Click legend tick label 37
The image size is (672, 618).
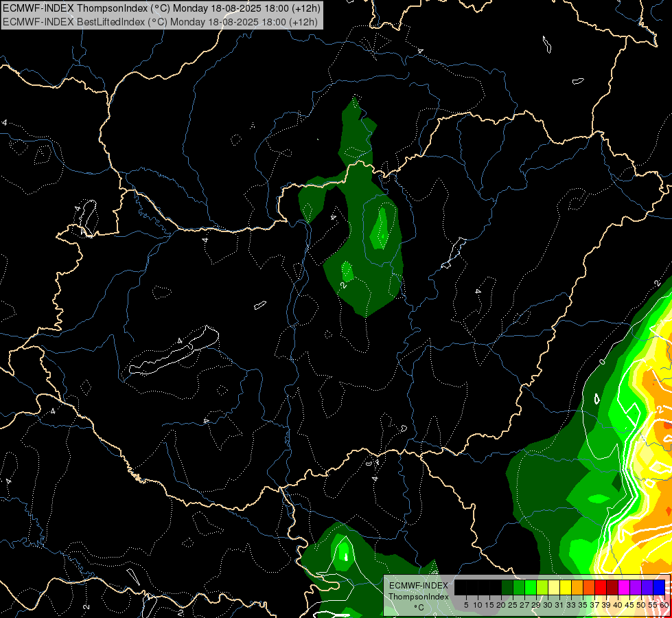point(594,605)
